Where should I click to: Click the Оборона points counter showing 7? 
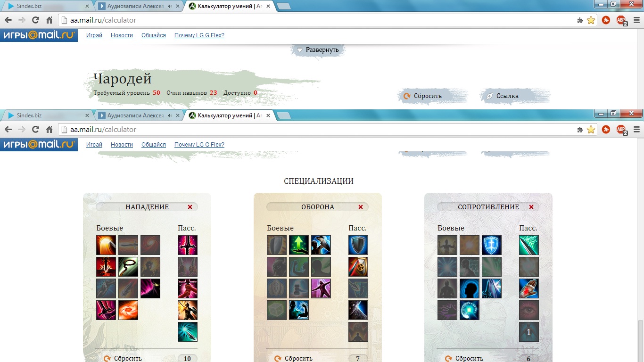[x=358, y=359]
